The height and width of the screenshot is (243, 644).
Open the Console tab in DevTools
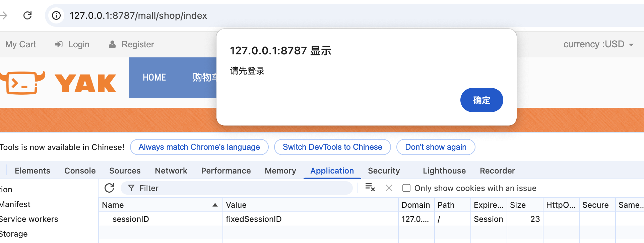[80, 171]
